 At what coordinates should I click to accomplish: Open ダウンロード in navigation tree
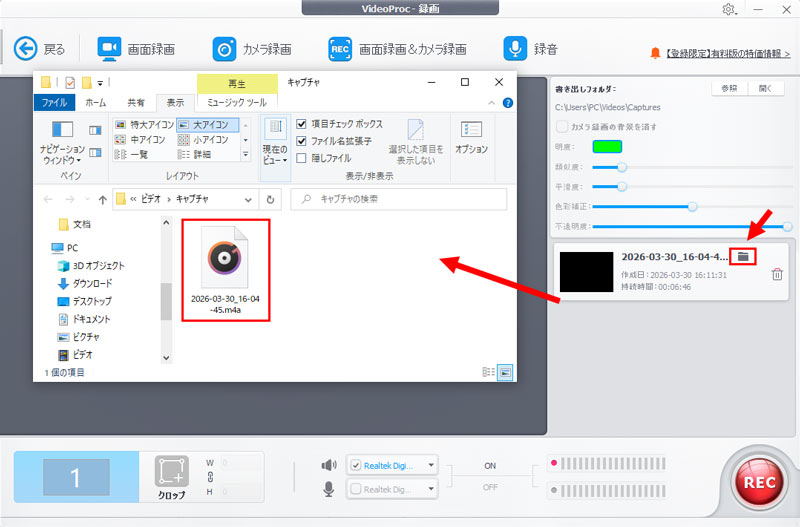coord(85,283)
